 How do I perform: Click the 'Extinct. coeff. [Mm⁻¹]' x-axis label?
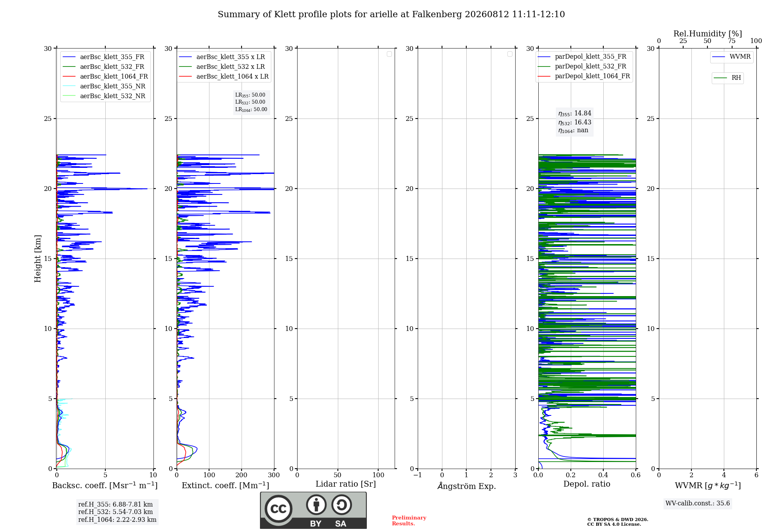(226, 485)
